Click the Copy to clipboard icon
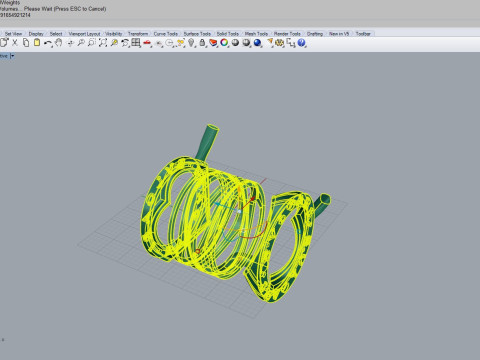480x360 pixels. (x=26, y=43)
